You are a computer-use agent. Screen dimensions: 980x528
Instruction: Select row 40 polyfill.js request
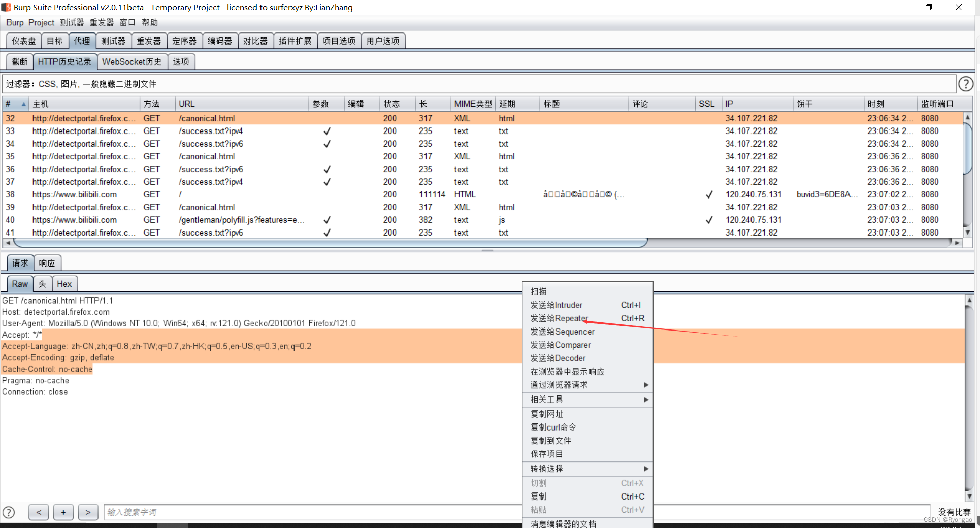[x=482, y=220]
